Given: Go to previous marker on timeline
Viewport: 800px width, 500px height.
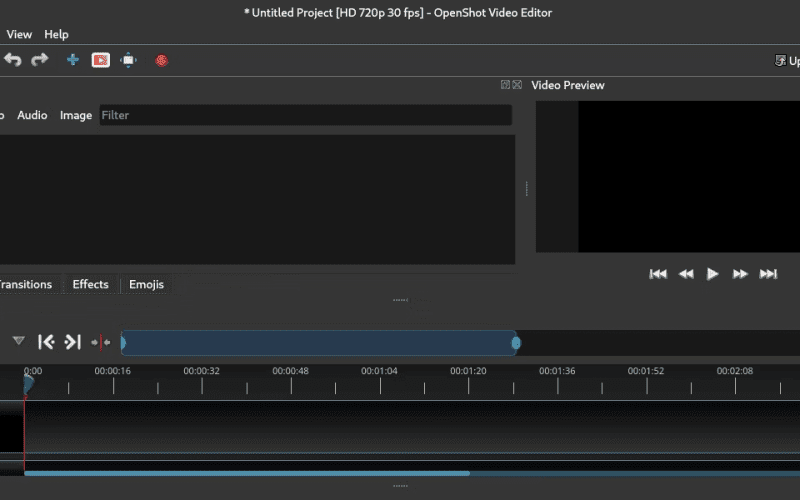Looking at the screenshot, I should (x=46, y=342).
